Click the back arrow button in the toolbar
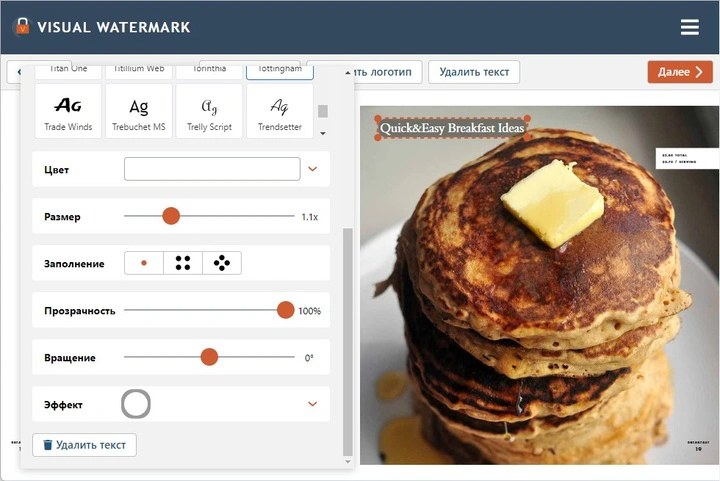Viewport: 720px width, 481px height. tap(14, 72)
